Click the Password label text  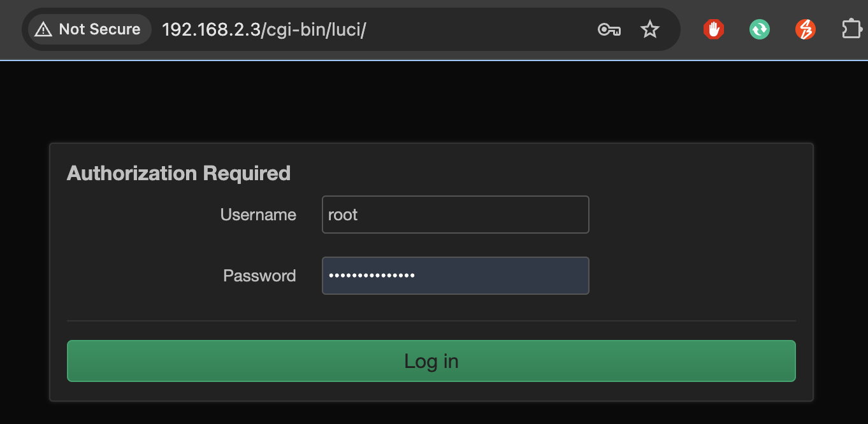click(259, 276)
